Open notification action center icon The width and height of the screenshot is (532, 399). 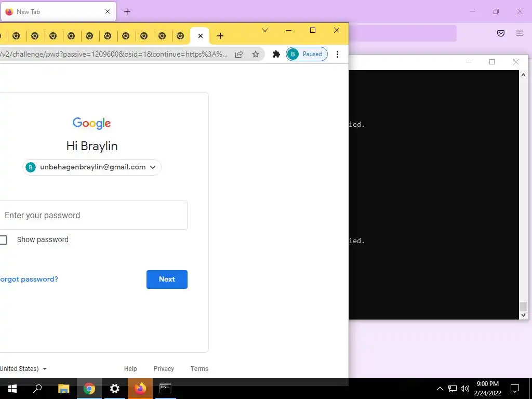click(x=515, y=389)
